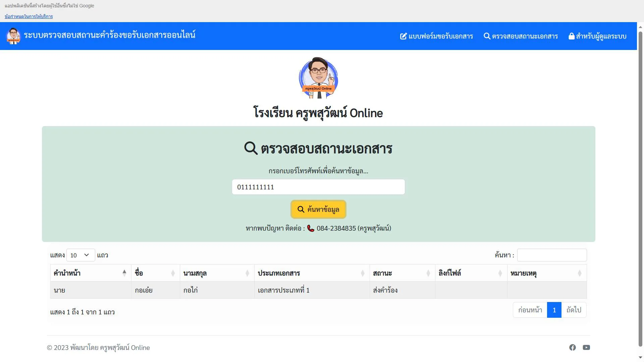The height and width of the screenshot is (362, 644).
Task: Click the red phone icon by contact number
Action: [311, 228]
